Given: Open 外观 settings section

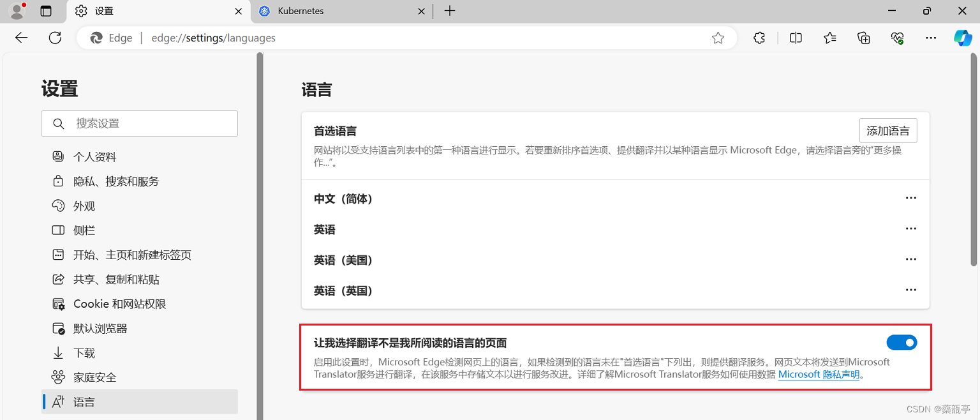Looking at the screenshot, I should (x=139, y=206).
